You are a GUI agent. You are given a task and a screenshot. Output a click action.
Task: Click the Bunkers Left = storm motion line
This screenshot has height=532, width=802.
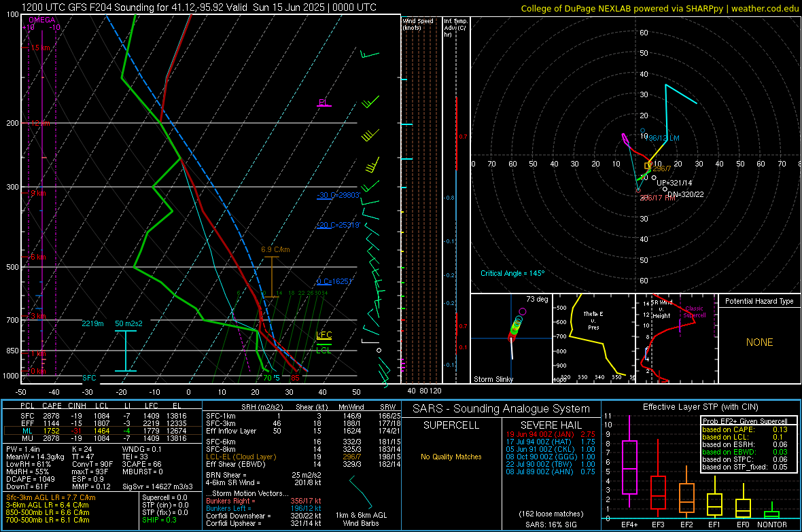[x=264, y=508]
